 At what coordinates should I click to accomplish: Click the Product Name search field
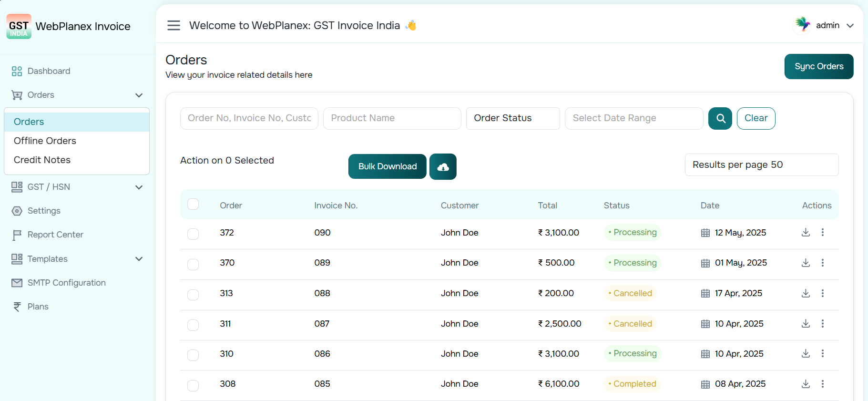392,118
